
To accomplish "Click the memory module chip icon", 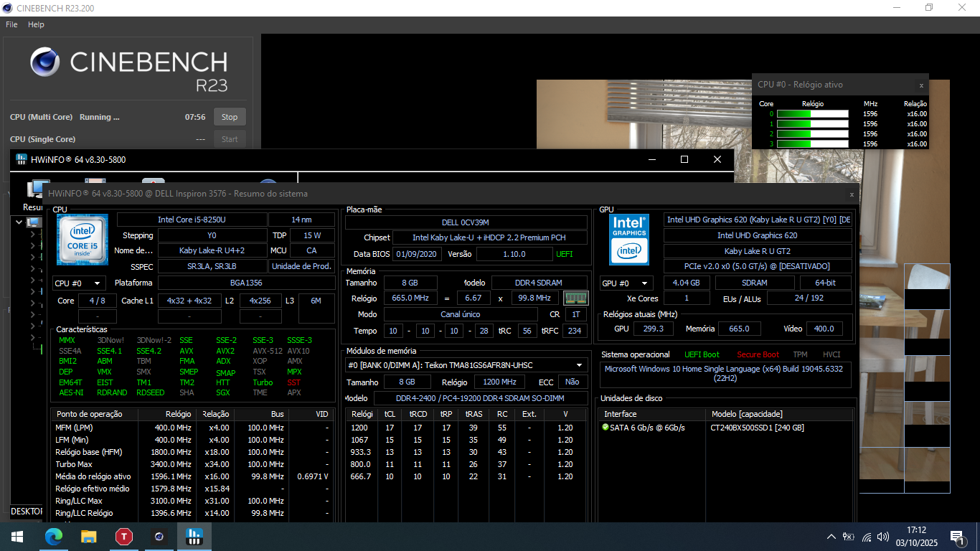I will point(575,298).
